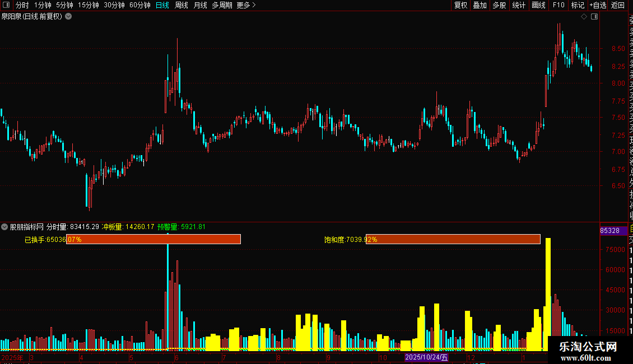The height and width of the screenshot is (364, 633).
Task: Click the month 10 label on the time axis
Action: 383,357
